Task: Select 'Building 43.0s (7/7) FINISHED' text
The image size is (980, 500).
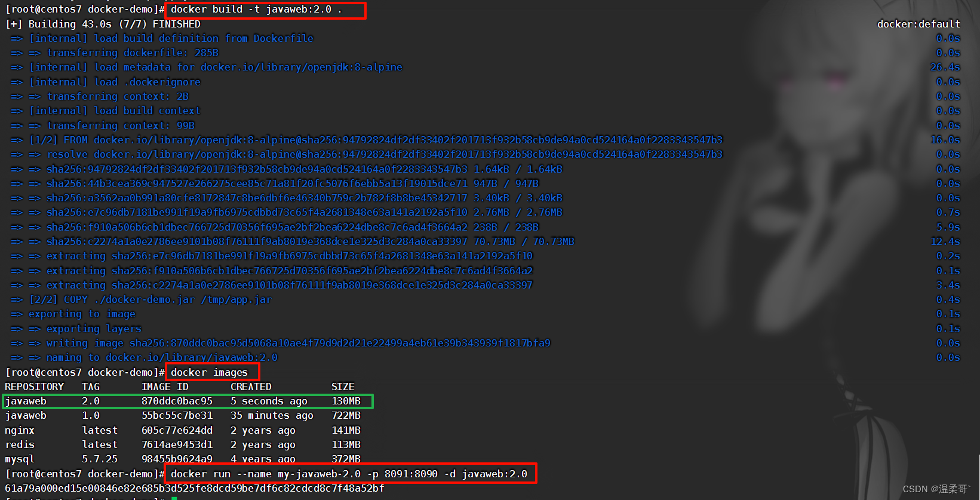Action: click(x=114, y=24)
